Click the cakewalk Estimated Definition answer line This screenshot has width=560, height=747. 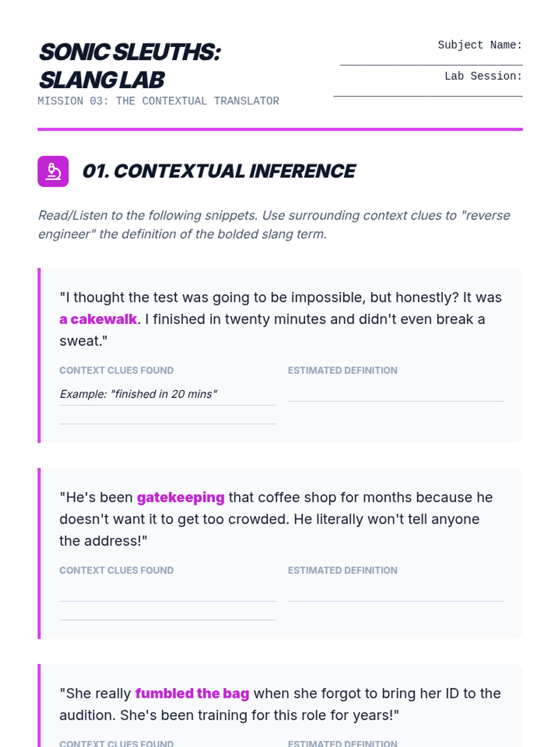tap(396, 395)
